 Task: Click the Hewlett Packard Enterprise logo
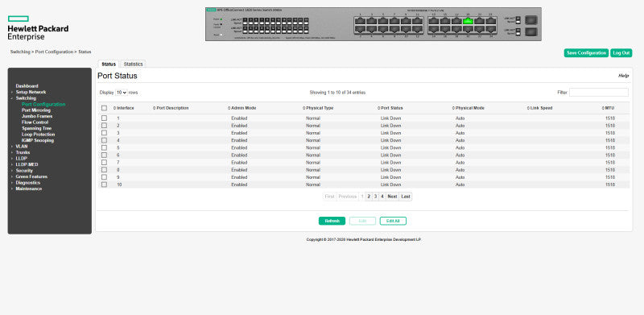[38, 28]
